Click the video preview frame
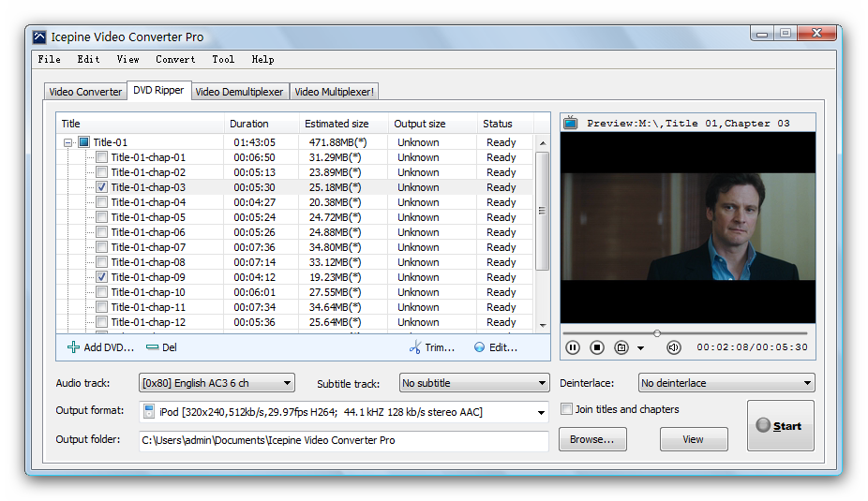 (687, 227)
